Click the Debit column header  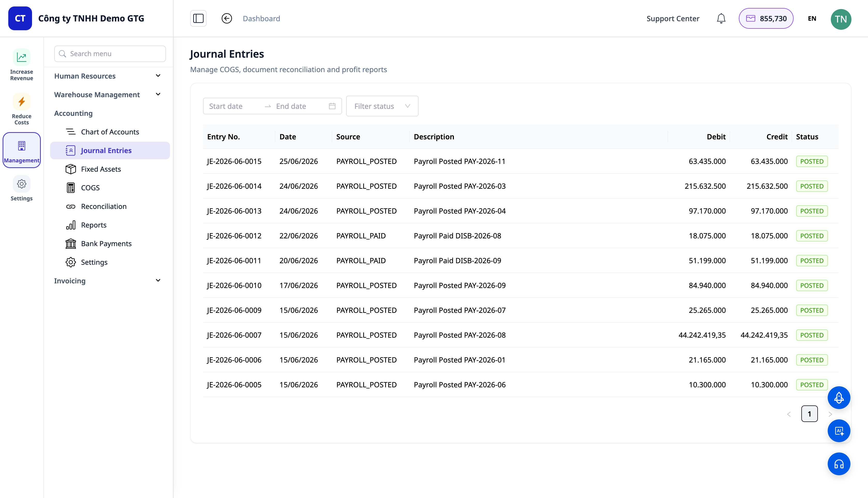pos(716,137)
